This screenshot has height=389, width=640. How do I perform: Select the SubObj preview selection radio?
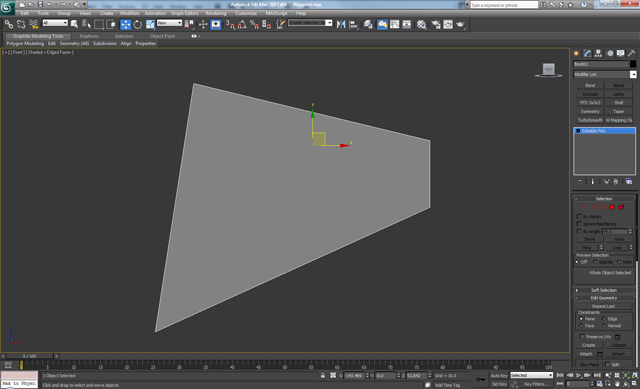(595, 262)
